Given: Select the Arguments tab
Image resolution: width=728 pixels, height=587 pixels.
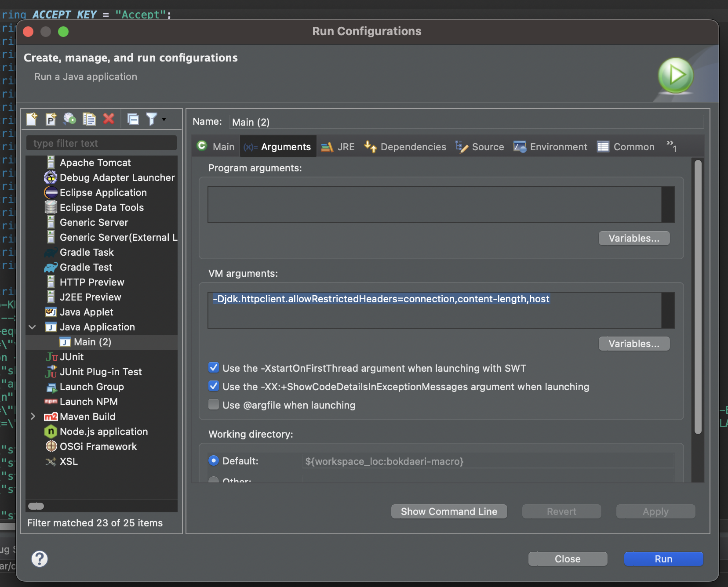Looking at the screenshot, I should pos(278,147).
